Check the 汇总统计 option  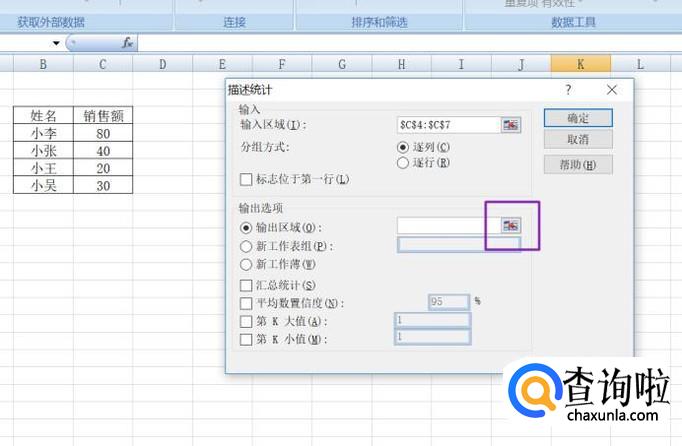click(247, 285)
